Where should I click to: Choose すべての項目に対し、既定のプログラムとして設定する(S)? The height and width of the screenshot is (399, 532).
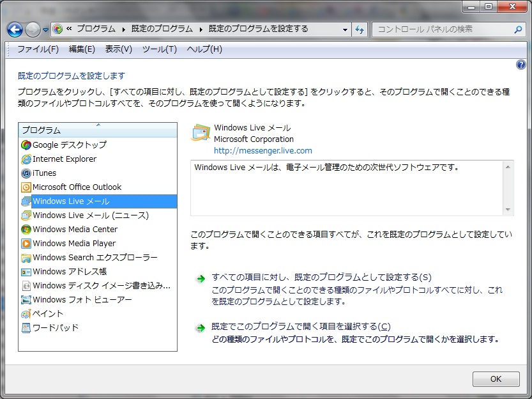click(321, 278)
